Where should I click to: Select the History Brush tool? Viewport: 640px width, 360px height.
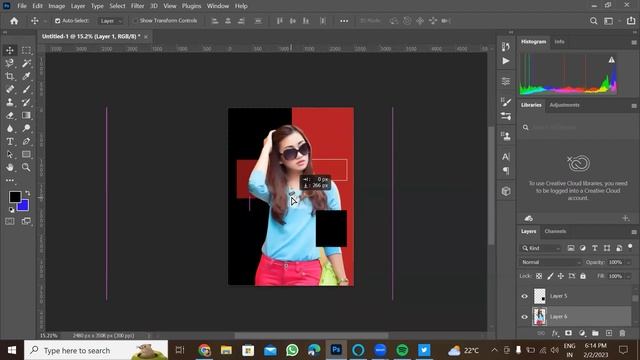click(x=26, y=102)
